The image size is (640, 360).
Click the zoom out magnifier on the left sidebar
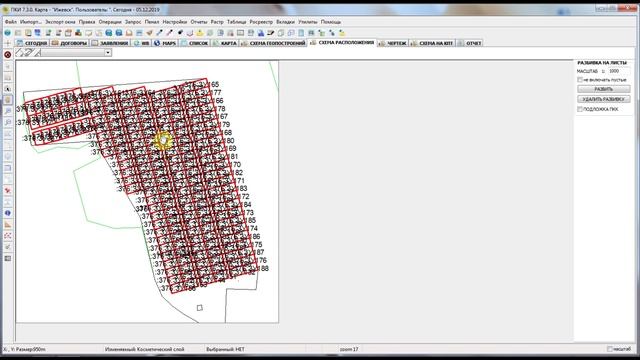click(x=8, y=122)
